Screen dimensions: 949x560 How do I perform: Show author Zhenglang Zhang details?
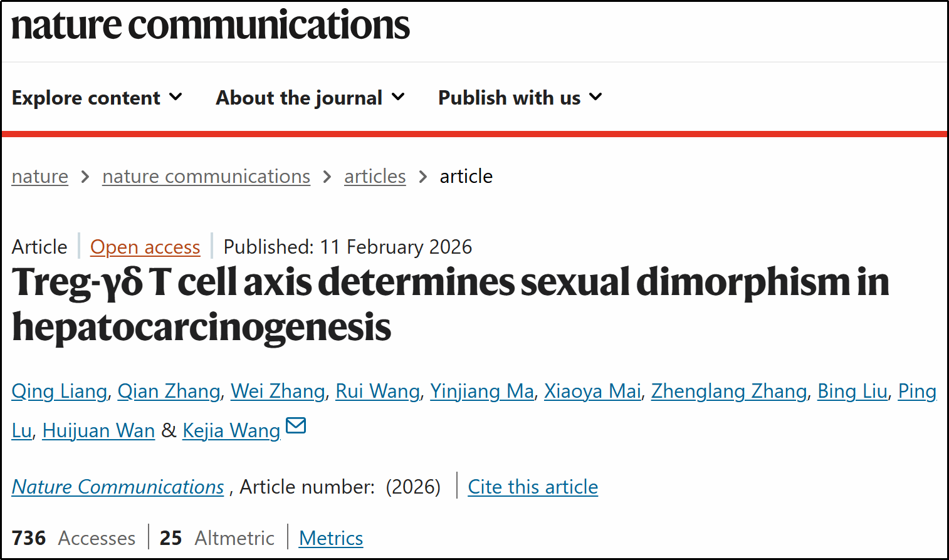pyautogui.click(x=729, y=391)
